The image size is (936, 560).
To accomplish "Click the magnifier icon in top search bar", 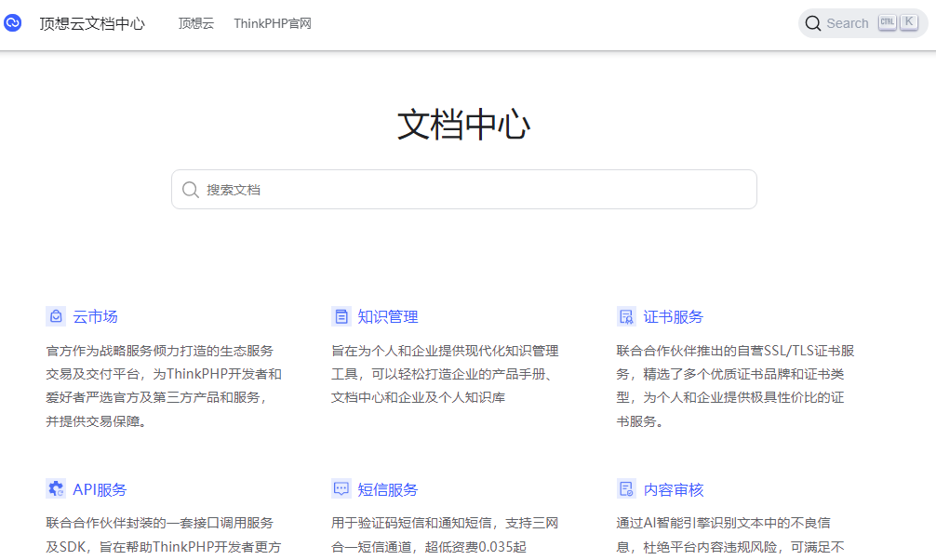I will click(813, 22).
